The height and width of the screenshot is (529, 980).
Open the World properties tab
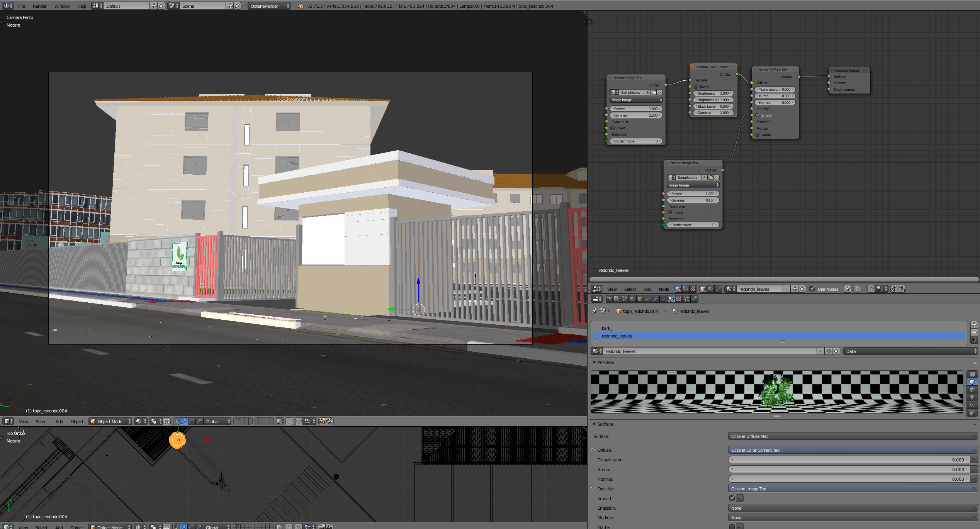point(632,299)
